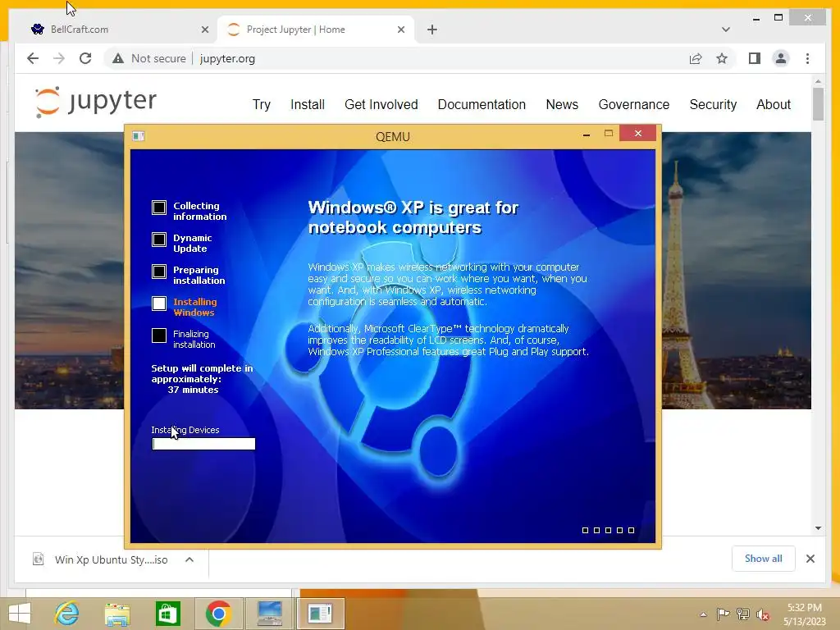Click the network tray icon
This screenshot has height=630, width=840.
pyautogui.click(x=742, y=614)
